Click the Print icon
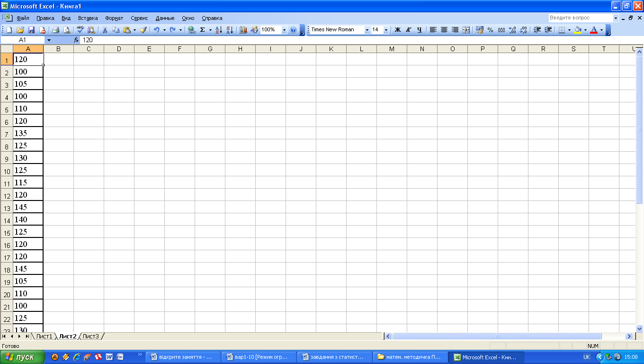Screen dimensions: 644x364 click(x=56, y=30)
